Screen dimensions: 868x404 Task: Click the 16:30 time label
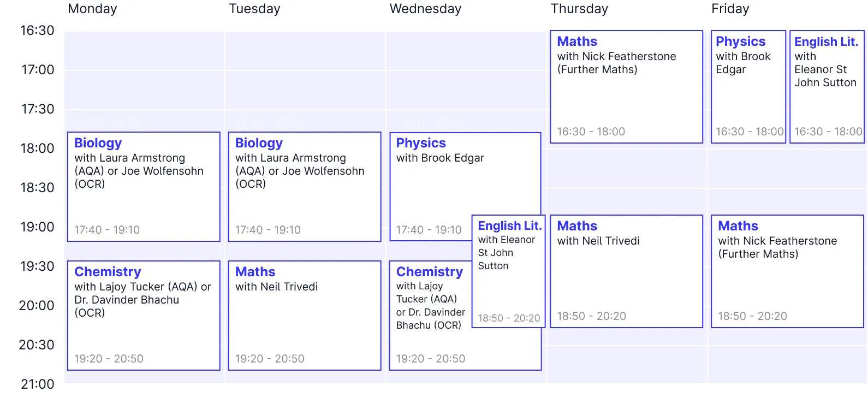(36, 31)
